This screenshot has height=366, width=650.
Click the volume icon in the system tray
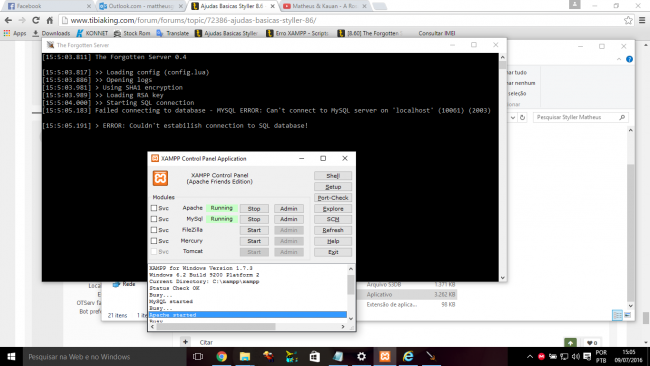click(575, 356)
